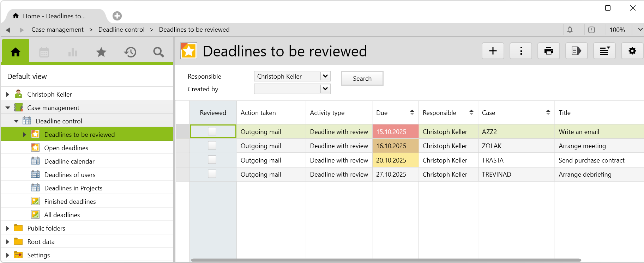Switch to the favorites star tab
Screen dimensions: 644x263
click(101, 53)
